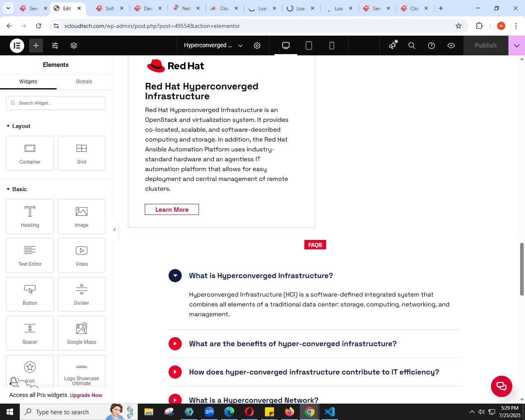Select the Logo Showcase Ultimate widget
525x420 pixels.
click(x=82, y=371)
